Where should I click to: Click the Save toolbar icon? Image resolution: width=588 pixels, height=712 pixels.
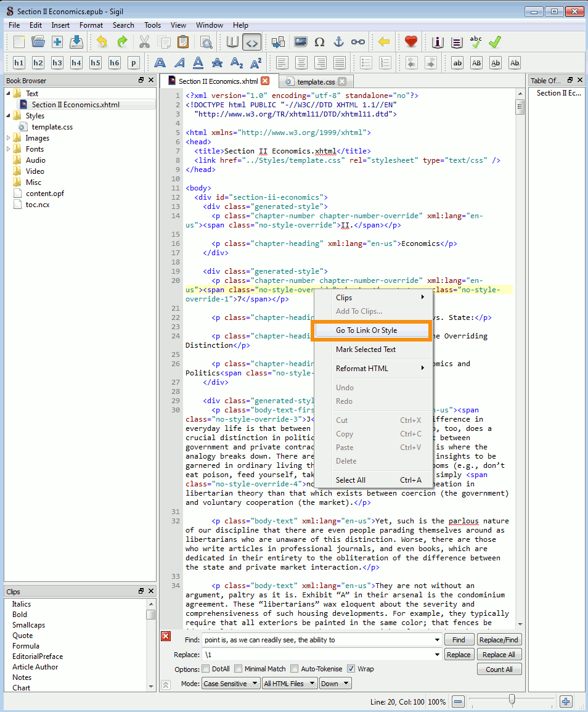(76, 42)
